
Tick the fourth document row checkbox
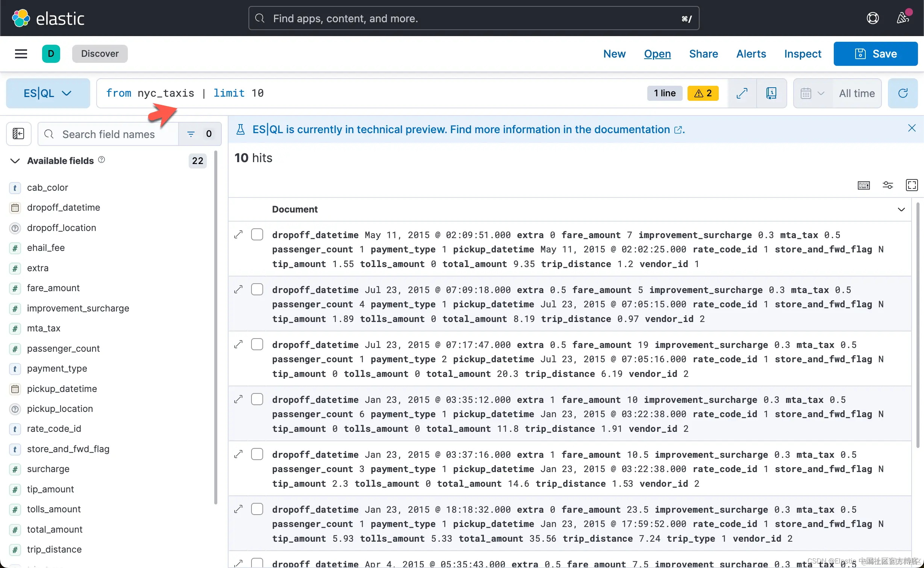(x=257, y=399)
